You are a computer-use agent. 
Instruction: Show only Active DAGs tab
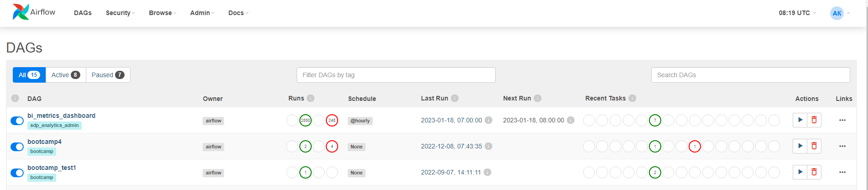pyautogui.click(x=66, y=75)
